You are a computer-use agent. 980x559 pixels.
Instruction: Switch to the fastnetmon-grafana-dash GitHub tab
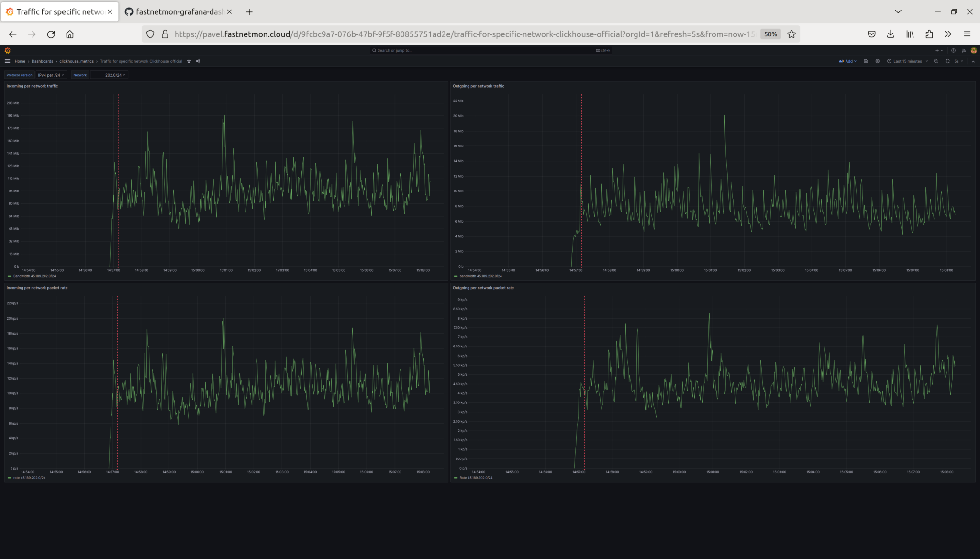tap(176, 11)
